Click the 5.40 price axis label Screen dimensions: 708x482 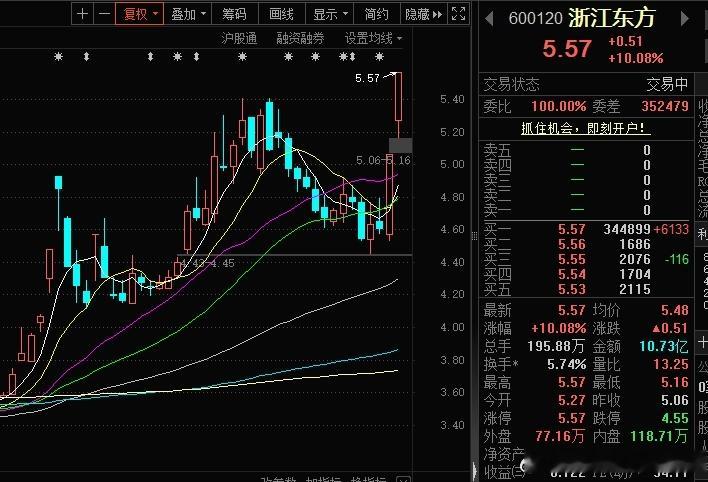(452, 99)
